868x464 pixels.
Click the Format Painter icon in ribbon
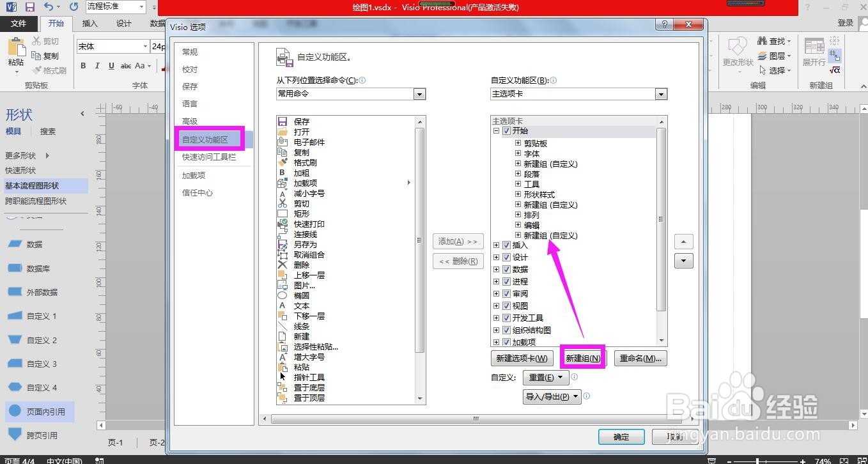(x=36, y=70)
